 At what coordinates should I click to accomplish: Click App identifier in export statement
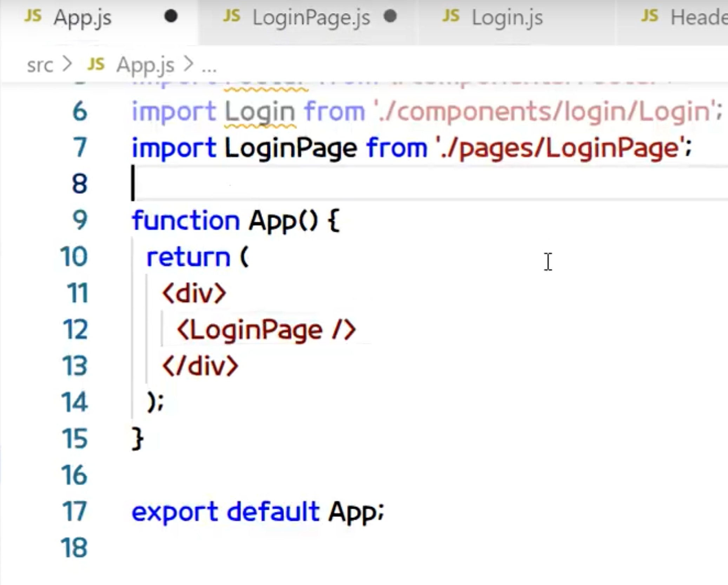click(x=352, y=513)
